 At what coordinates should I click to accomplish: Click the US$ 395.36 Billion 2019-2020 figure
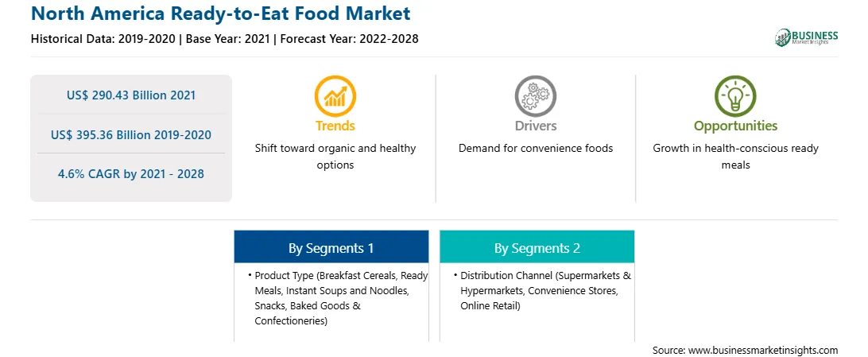point(131,134)
